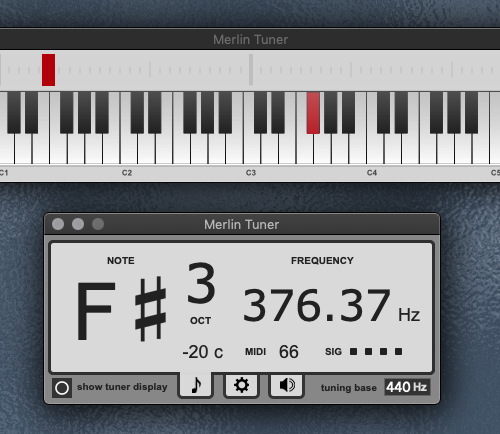
Task: Click the show tuner display label
Action: click(x=122, y=387)
